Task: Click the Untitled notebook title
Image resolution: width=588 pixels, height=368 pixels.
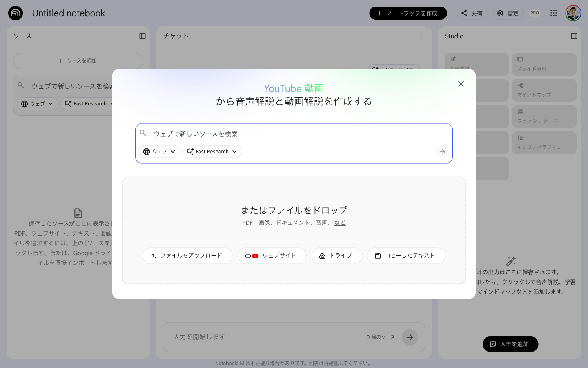Action: click(69, 13)
